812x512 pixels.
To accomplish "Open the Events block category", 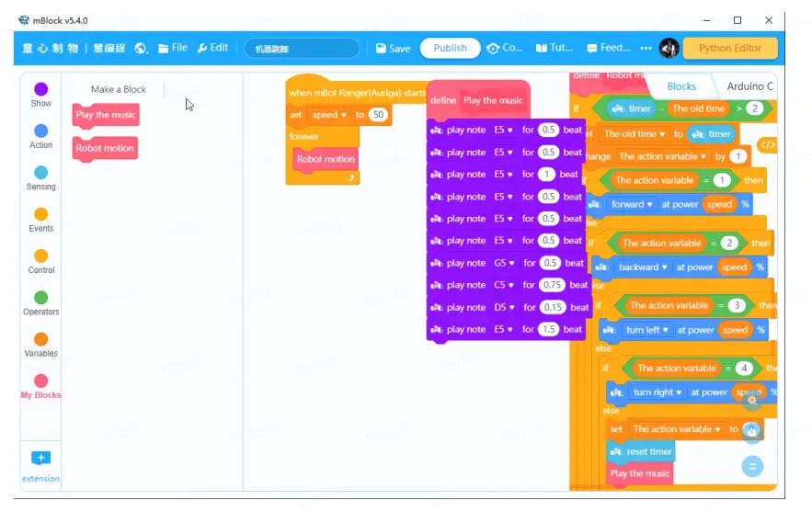I will (x=40, y=220).
